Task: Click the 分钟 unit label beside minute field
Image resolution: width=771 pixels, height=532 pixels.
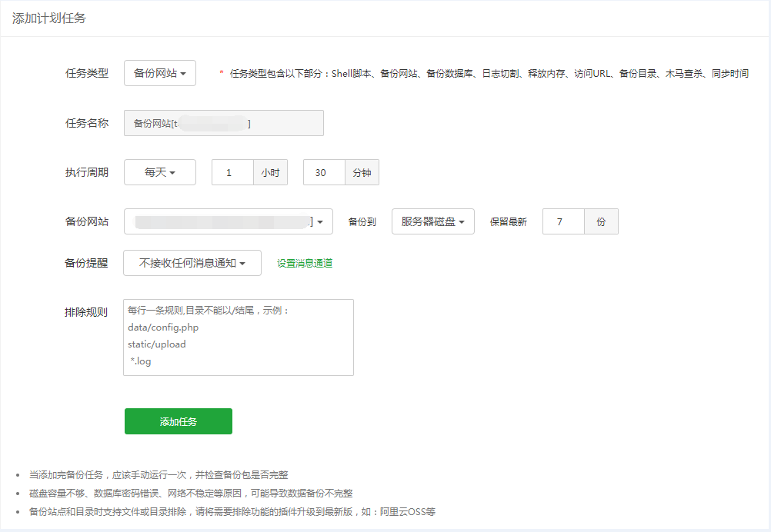Action: point(362,172)
